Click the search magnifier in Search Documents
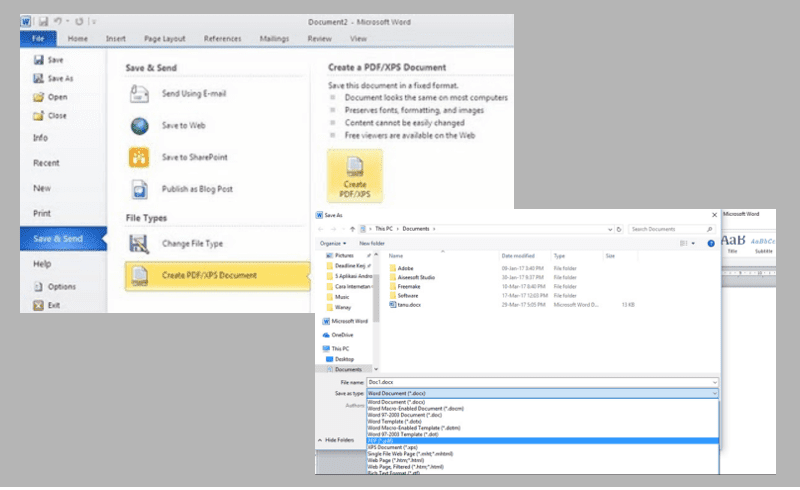The image size is (800, 490). tap(709, 229)
